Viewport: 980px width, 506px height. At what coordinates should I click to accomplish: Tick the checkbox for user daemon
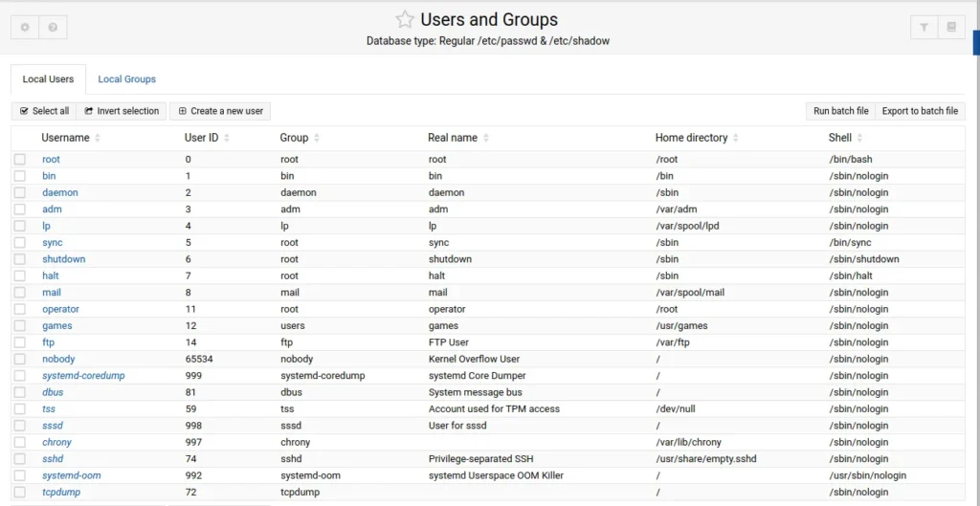click(20, 192)
